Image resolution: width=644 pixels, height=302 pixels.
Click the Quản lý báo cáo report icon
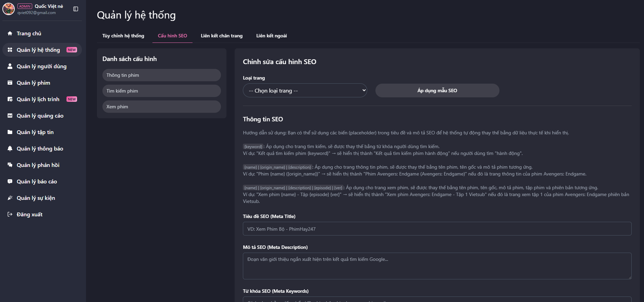(x=10, y=181)
